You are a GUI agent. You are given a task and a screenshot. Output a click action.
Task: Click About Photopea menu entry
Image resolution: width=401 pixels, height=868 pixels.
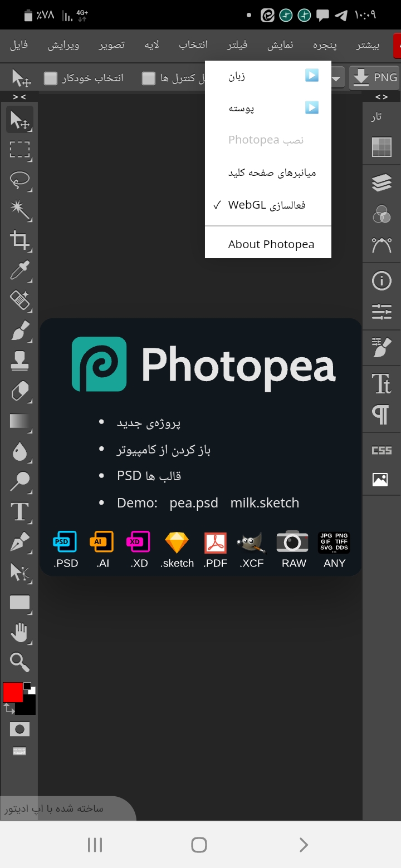tap(271, 244)
